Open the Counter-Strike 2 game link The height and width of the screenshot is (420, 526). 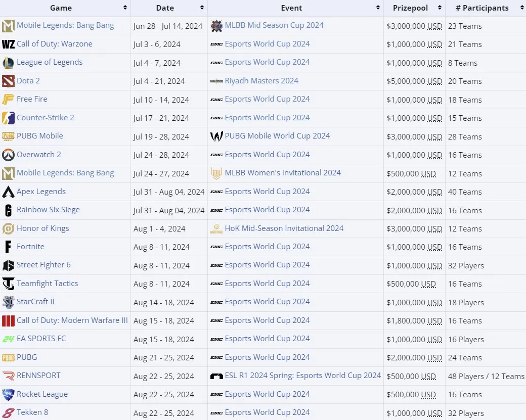pos(46,118)
